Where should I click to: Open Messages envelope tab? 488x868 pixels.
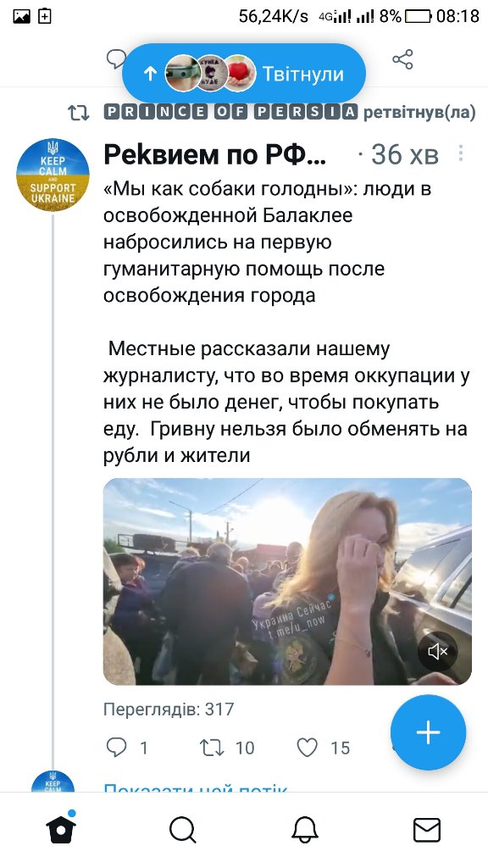[427, 831]
